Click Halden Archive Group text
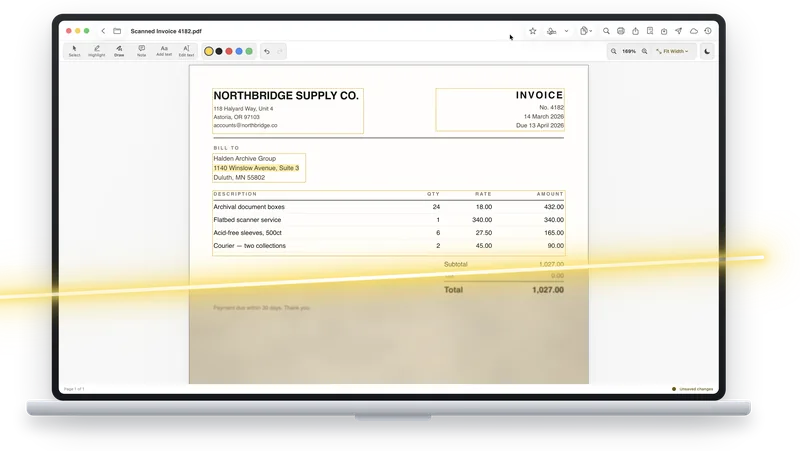800x451 pixels. 244,158
